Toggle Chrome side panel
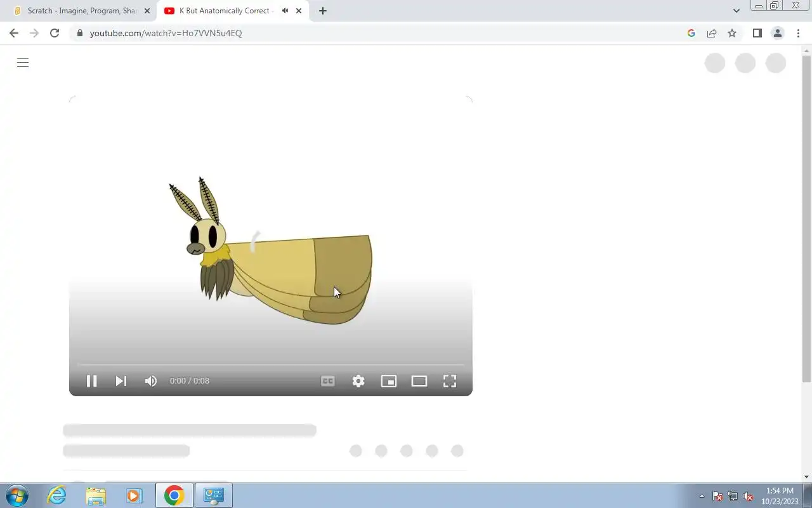 (x=757, y=33)
